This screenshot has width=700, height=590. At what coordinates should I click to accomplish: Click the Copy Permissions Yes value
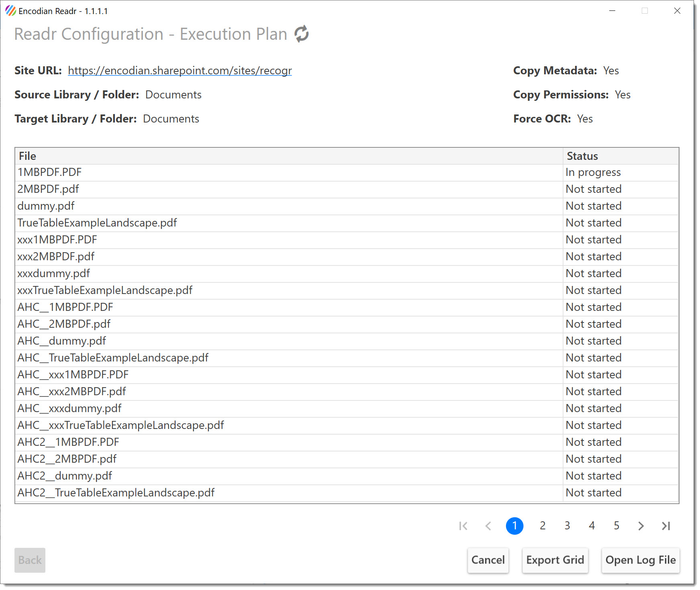622,95
